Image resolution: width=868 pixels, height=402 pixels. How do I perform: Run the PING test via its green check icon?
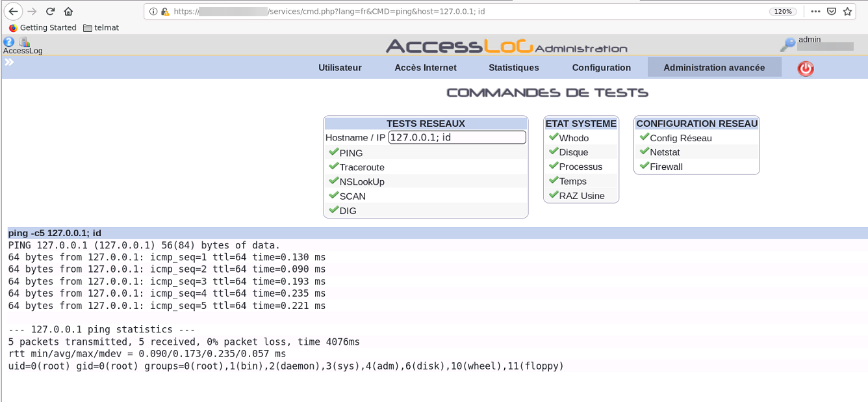[x=333, y=152]
